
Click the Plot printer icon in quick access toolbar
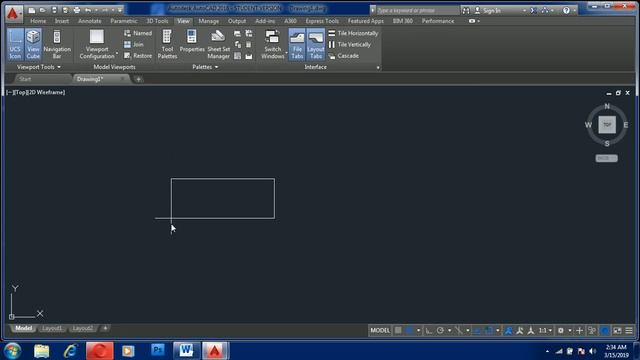[76, 10]
